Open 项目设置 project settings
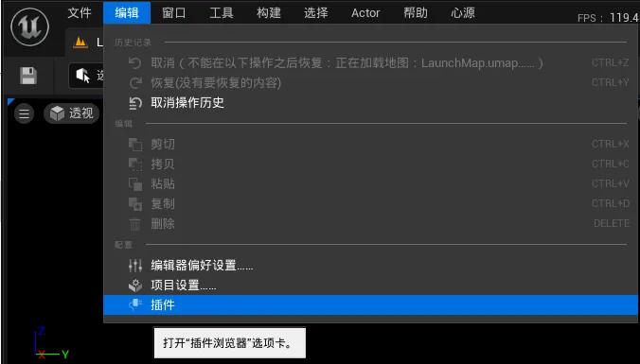640x364 pixels. coord(370,286)
